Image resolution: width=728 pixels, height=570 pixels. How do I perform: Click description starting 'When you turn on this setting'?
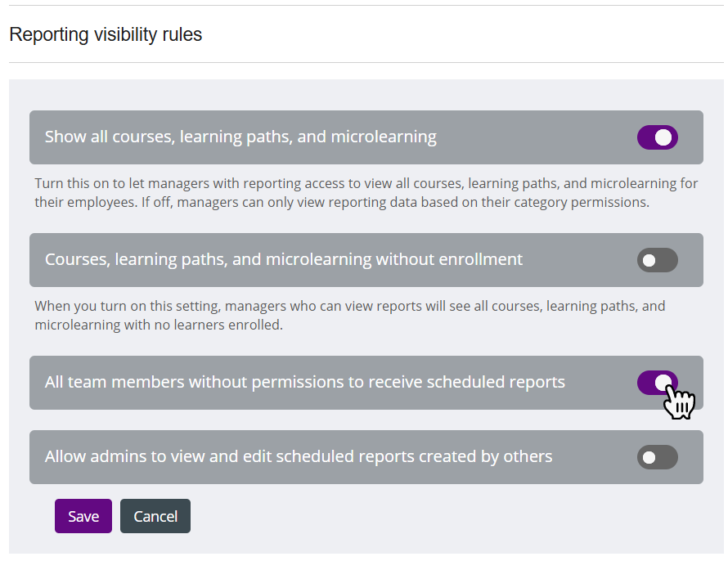coord(350,315)
